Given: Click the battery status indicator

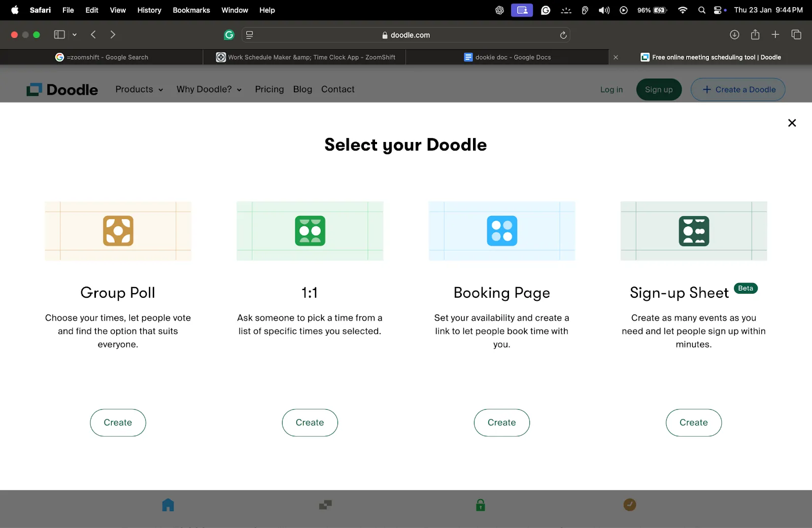Looking at the screenshot, I should [652, 10].
